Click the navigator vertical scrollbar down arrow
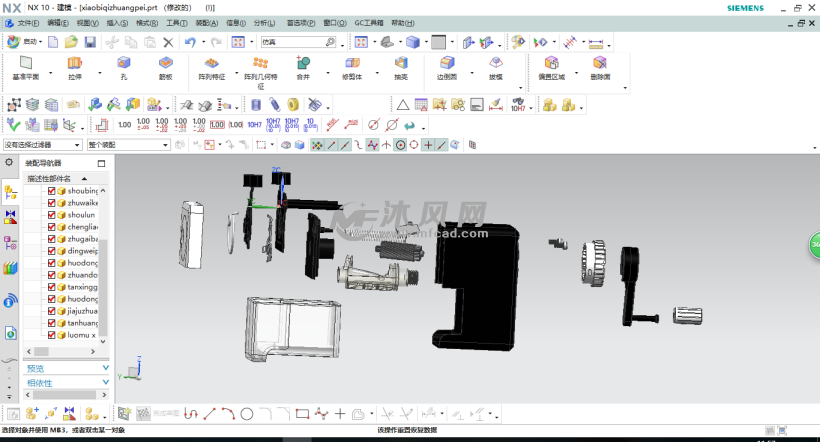Image resolution: width=820 pixels, height=442 pixels. coord(103,342)
